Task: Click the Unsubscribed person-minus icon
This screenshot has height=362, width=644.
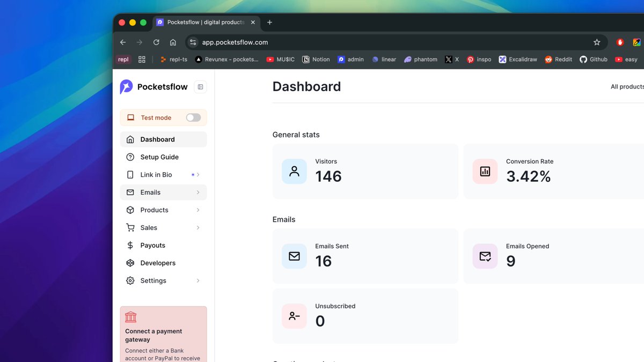Action: [x=294, y=316]
